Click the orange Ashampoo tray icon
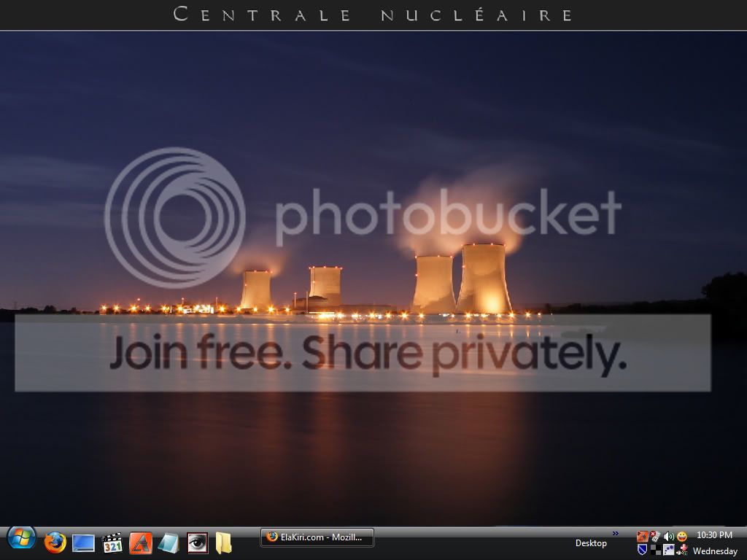This screenshot has width=747, height=560. click(x=642, y=537)
